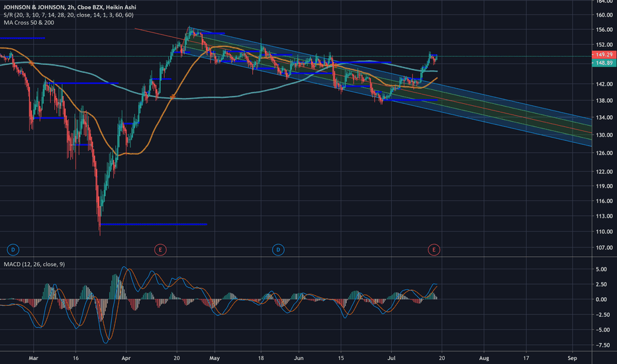Click the 119.00 price axis label
This screenshot has height=364, width=617.
click(x=604, y=186)
